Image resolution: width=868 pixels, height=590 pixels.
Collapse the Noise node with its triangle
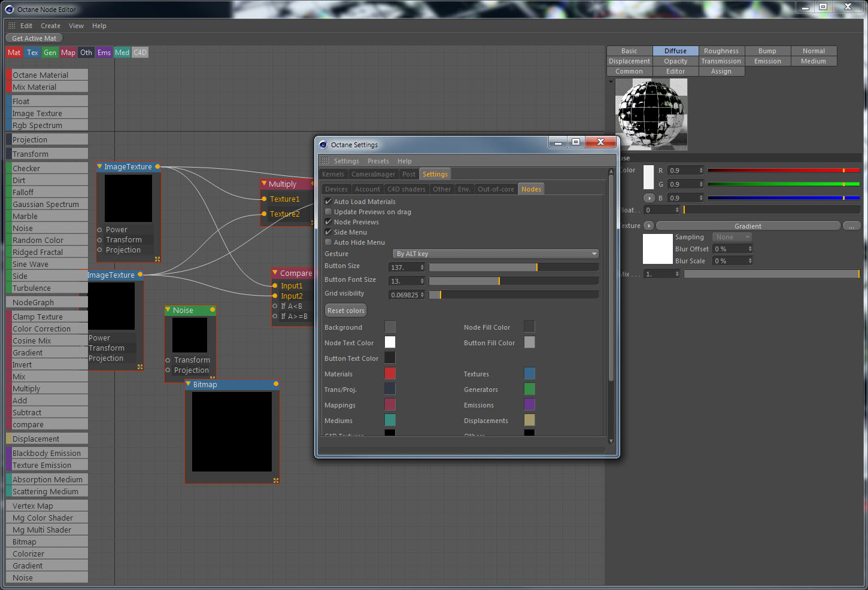(168, 310)
